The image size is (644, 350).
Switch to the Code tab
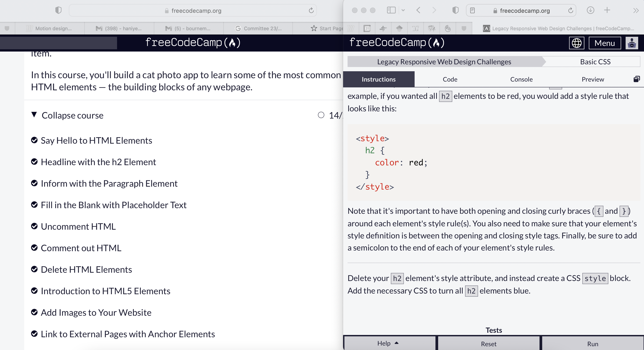(450, 79)
